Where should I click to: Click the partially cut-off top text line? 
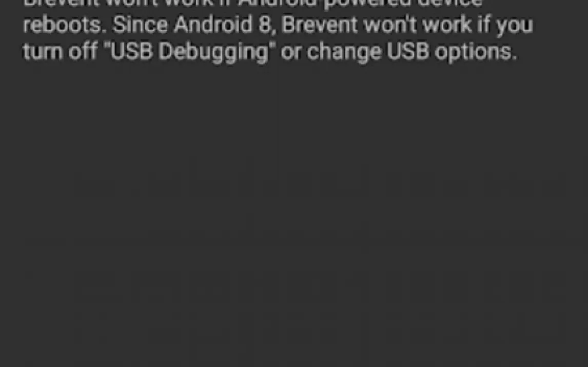click(x=252, y=4)
